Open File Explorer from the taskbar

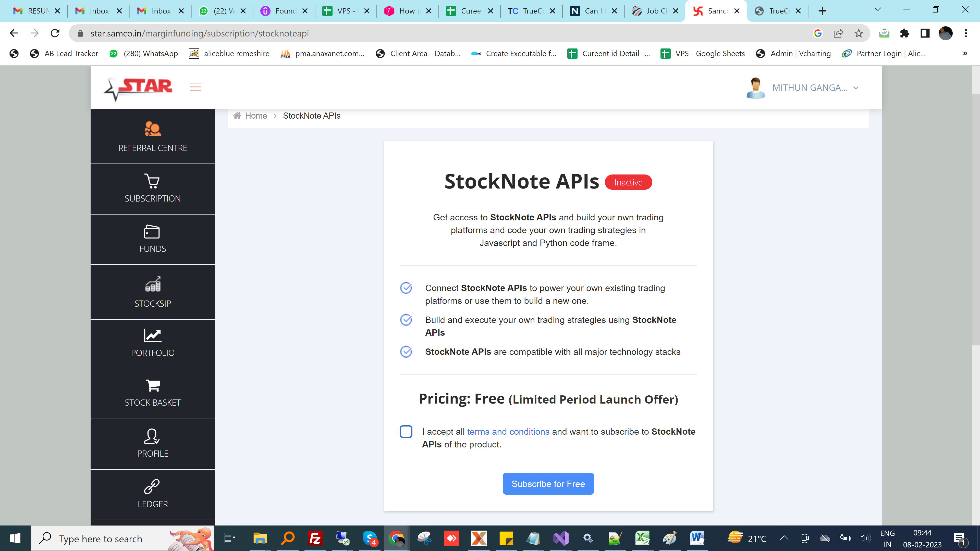(x=260, y=539)
